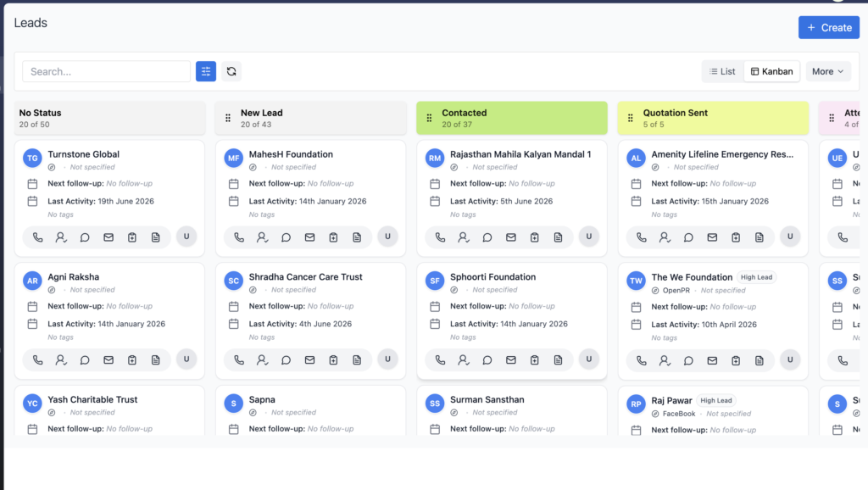The image size is (868, 490).
Task: Add task clipboard on Rajasthan Mahila card
Action: tap(534, 237)
